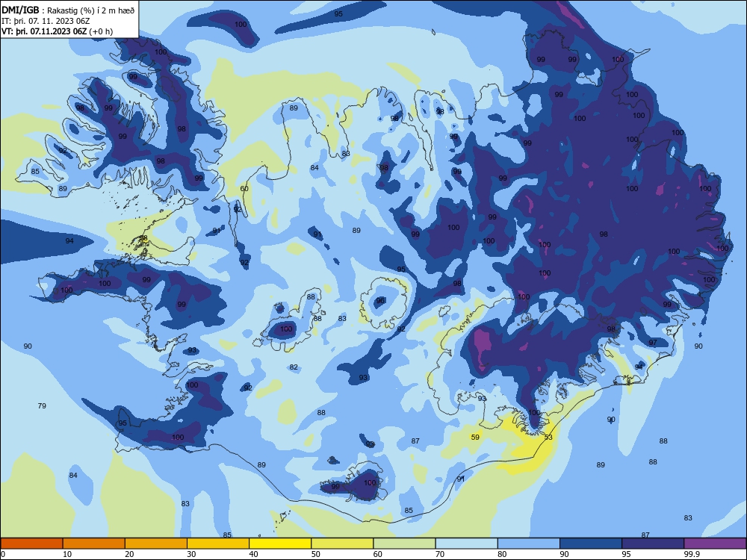
Task: Select the orange 10–20 legend color block
Action: click(x=94, y=544)
